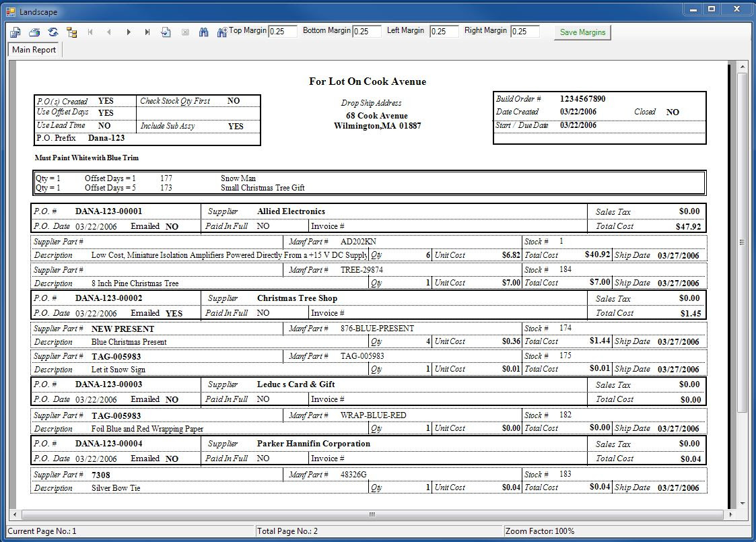Screen dimensions: 756x542
Task: Click the vertical scrollbar down arrow
Action: click(742, 504)
